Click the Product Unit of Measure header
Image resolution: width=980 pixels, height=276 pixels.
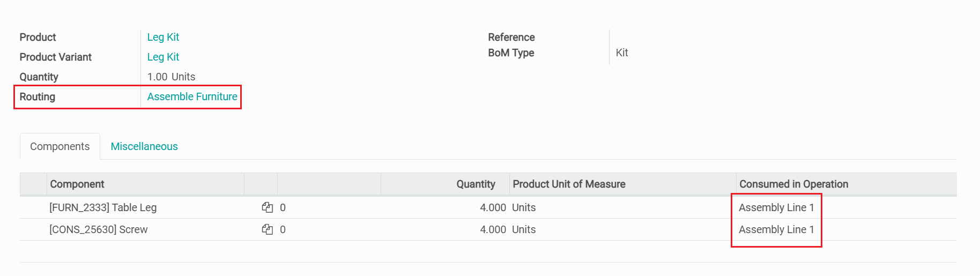[x=569, y=184]
